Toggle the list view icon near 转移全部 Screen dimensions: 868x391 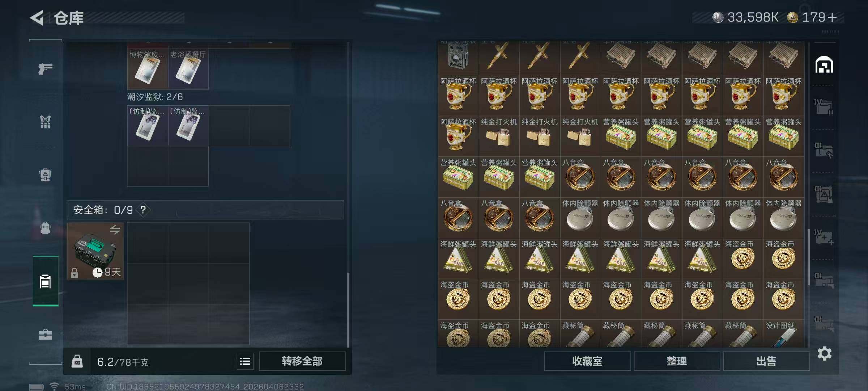click(245, 361)
